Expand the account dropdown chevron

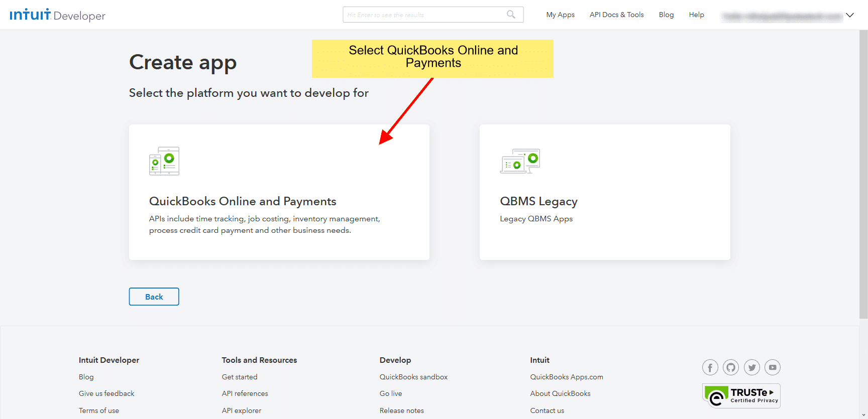coord(850,15)
